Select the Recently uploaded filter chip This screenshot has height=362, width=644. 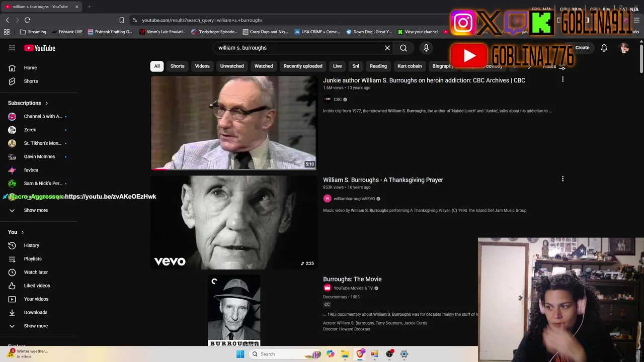(x=303, y=66)
